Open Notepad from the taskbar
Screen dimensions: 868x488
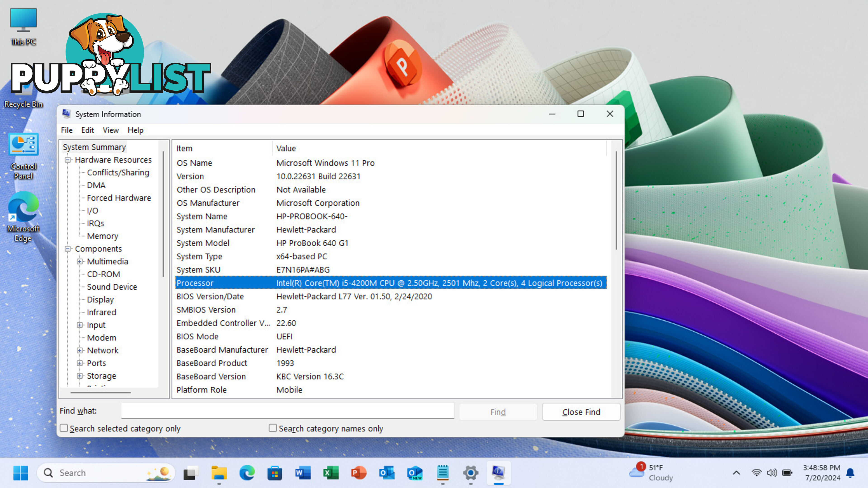click(x=442, y=473)
